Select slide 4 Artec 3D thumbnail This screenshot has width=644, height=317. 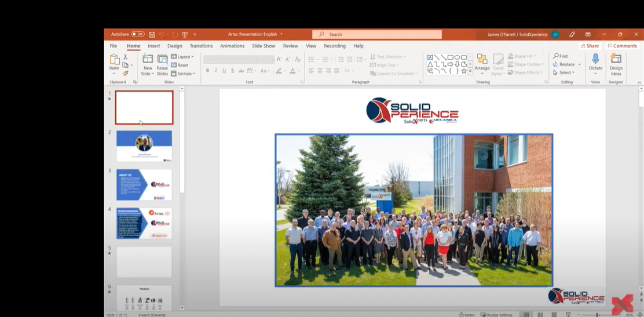tap(144, 223)
